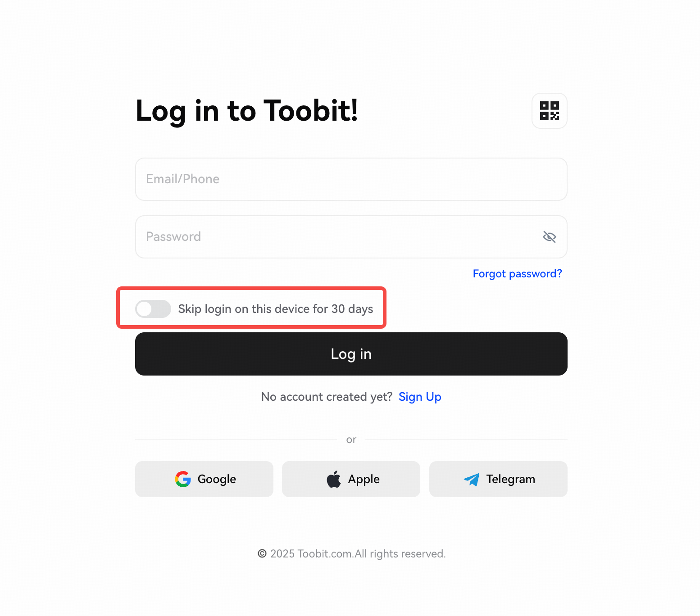Follow the Sign Up link
Image resolution: width=700 pixels, height=616 pixels.
420,397
